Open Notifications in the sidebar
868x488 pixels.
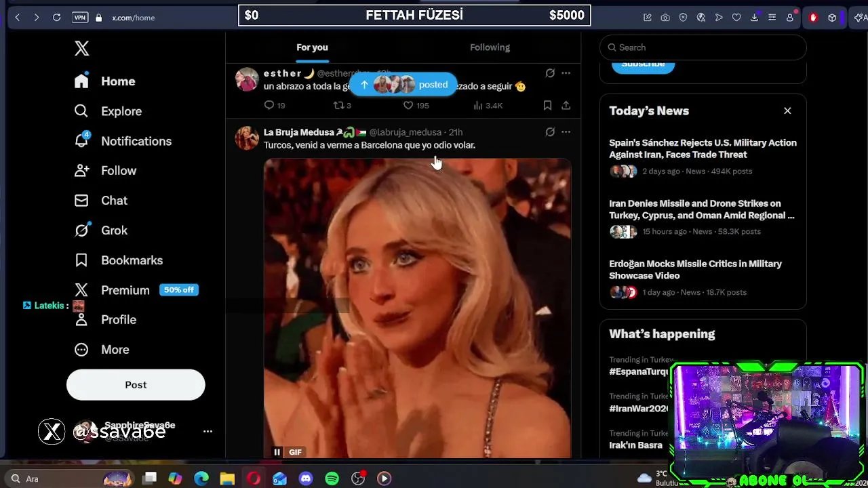click(x=123, y=141)
